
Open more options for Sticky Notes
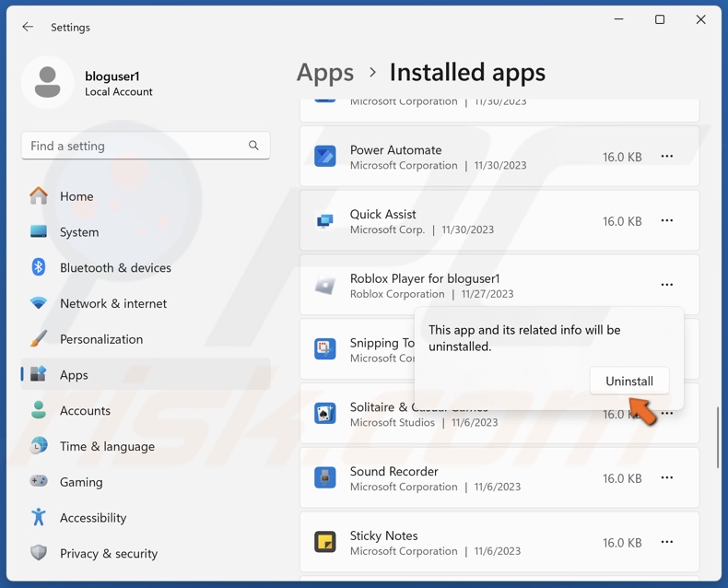666,542
